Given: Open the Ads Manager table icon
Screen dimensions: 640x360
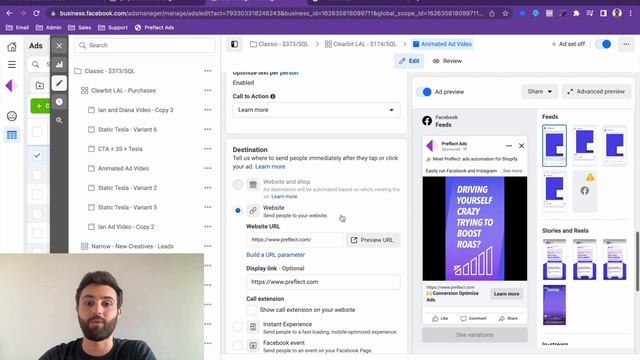Looking at the screenshot, I should pos(12,135).
